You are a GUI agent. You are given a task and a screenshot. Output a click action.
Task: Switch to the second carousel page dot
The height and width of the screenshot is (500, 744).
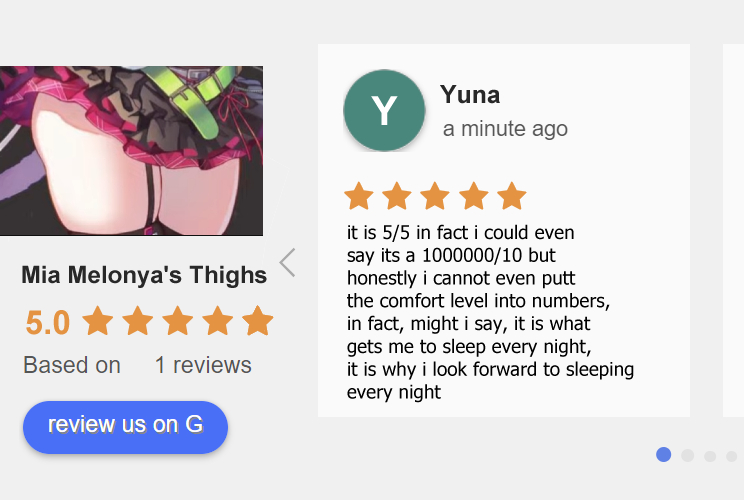coord(687,456)
